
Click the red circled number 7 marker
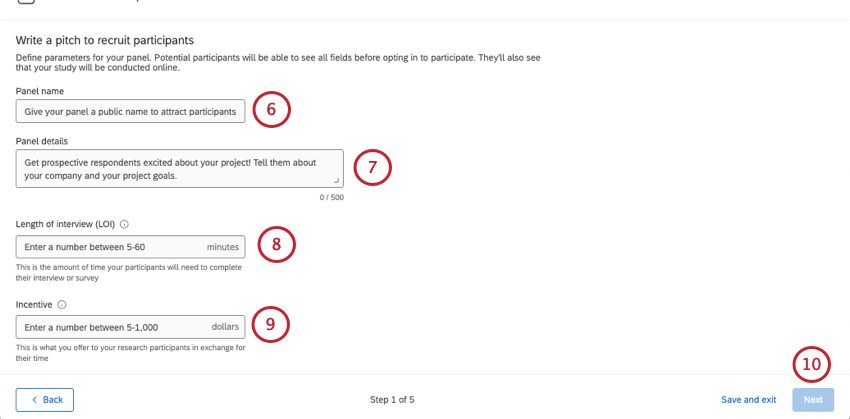[371, 167]
